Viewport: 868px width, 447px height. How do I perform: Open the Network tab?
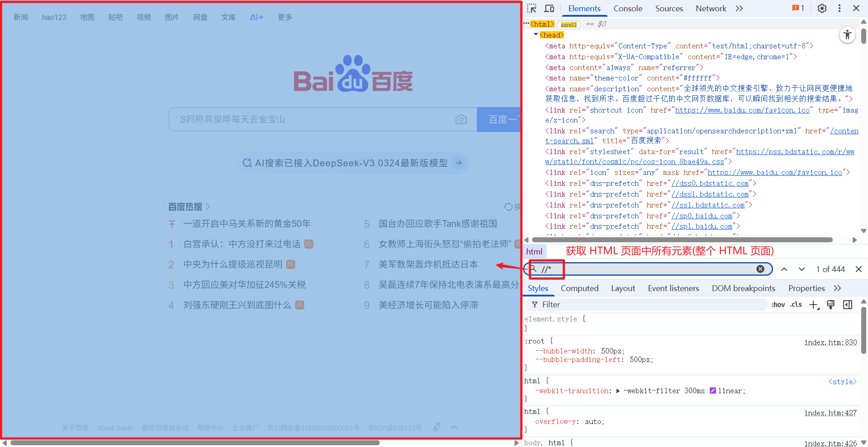coord(711,8)
